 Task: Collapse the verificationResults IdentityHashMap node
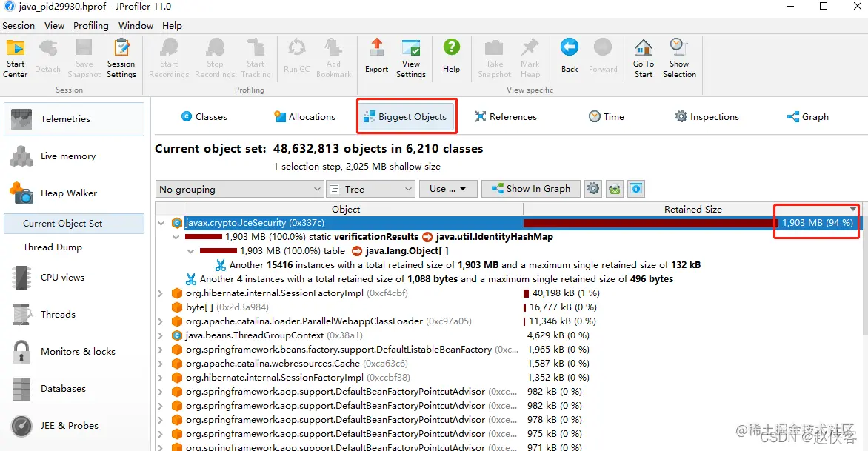point(176,237)
